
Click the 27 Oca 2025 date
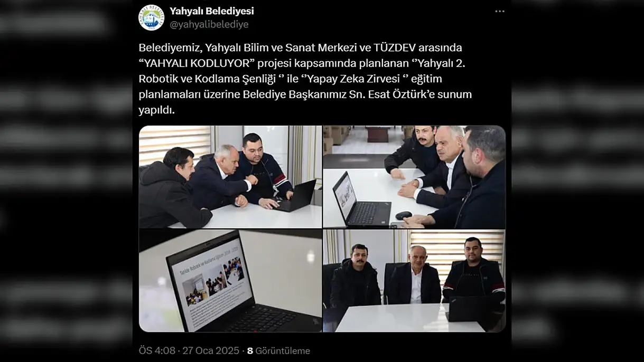(x=210, y=351)
